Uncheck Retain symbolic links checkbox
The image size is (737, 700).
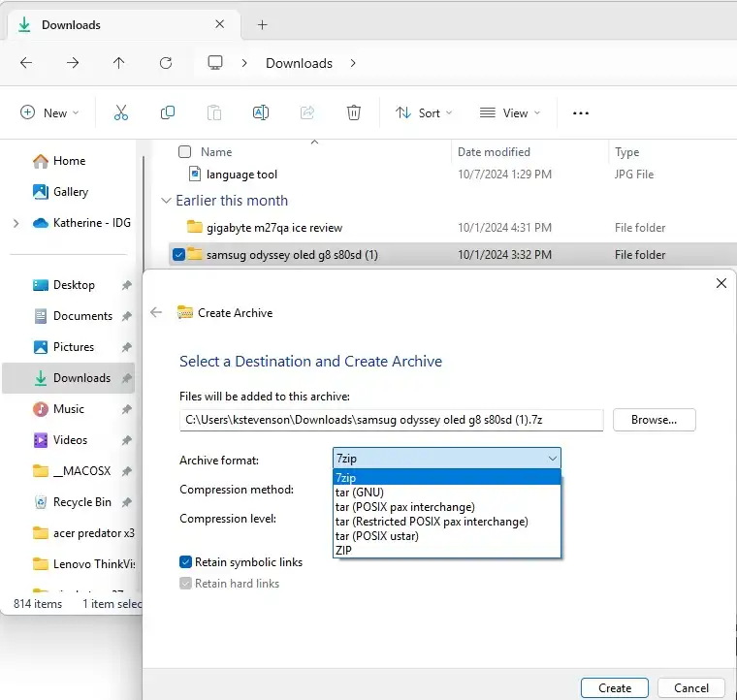(x=185, y=562)
